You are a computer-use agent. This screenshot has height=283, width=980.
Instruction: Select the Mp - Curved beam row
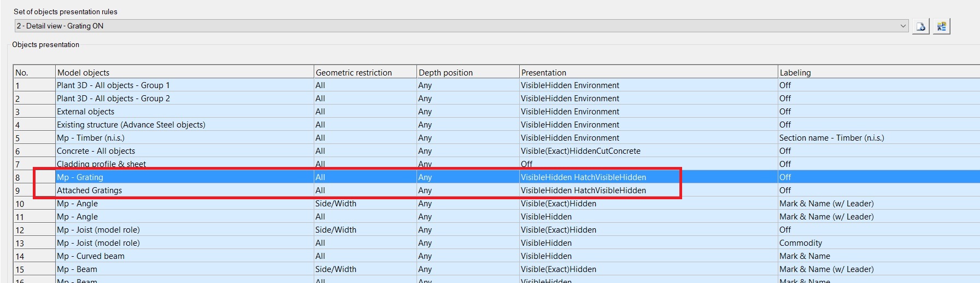coord(90,256)
